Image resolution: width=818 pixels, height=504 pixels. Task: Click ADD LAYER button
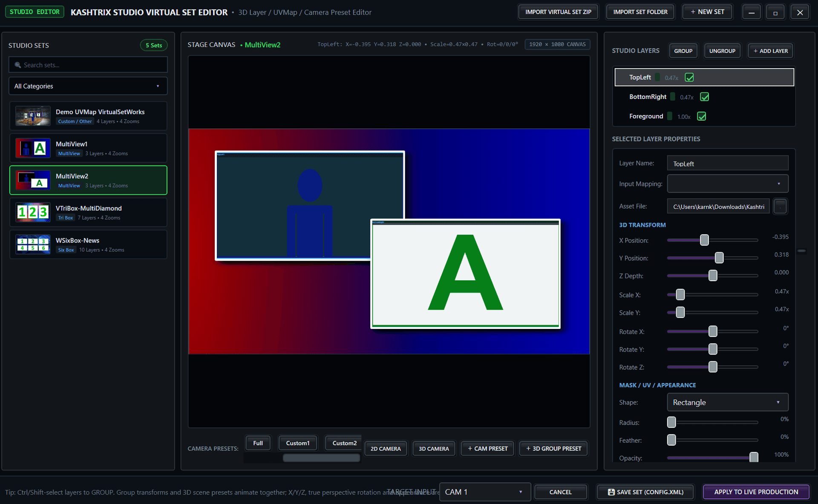771,51
